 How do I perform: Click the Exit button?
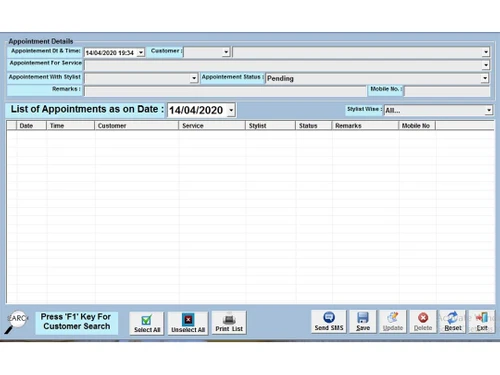pos(482,322)
